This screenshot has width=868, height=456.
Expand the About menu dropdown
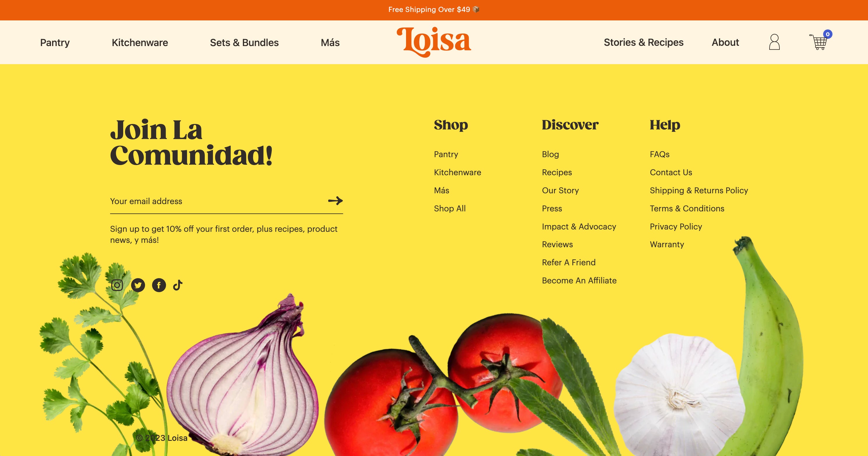[x=725, y=42]
